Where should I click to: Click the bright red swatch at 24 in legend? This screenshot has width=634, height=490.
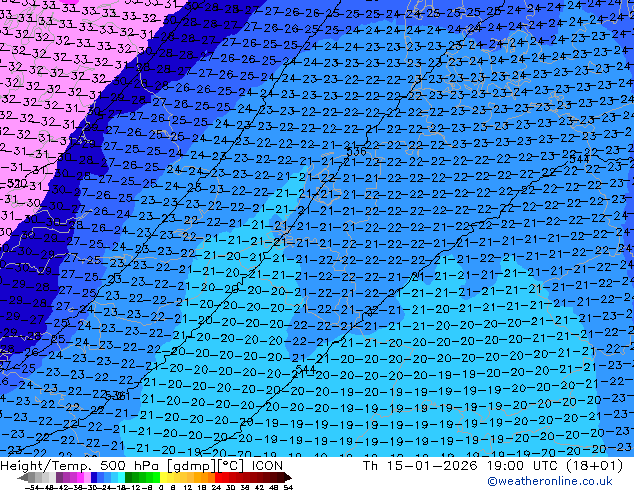(x=219, y=477)
